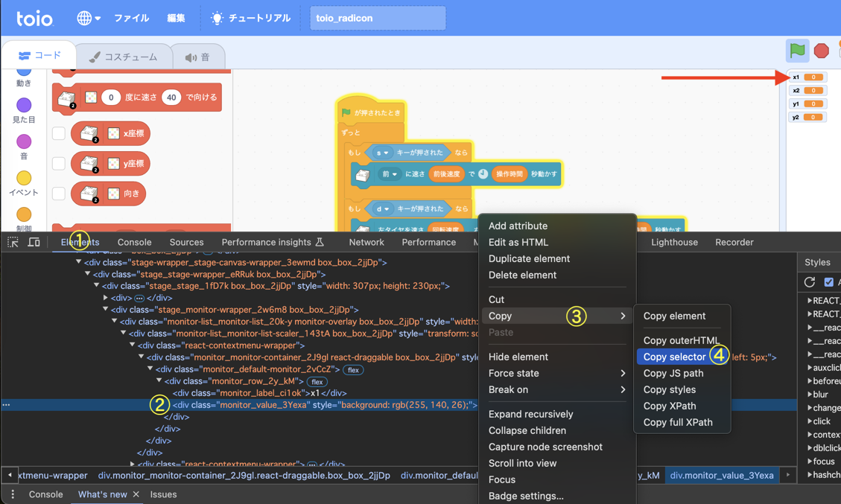The width and height of the screenshot is (841, 504).
Task: Switch to the コスチューム tab
Action: coord(124,57)
